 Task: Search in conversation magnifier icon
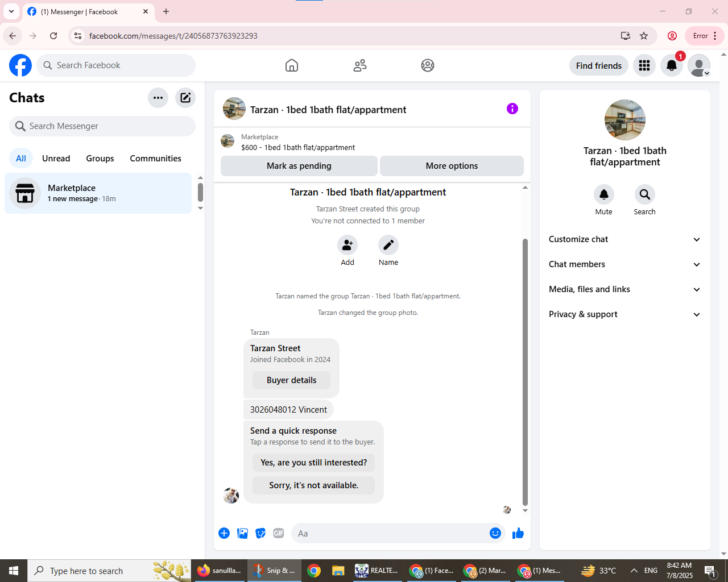click(x=645, y=194)
